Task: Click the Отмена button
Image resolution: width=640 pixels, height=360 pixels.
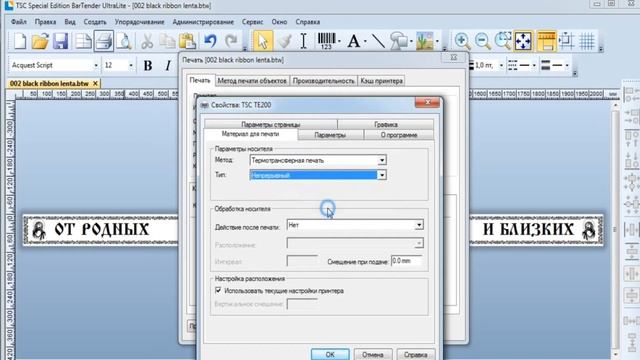Action: coord(373,354)
